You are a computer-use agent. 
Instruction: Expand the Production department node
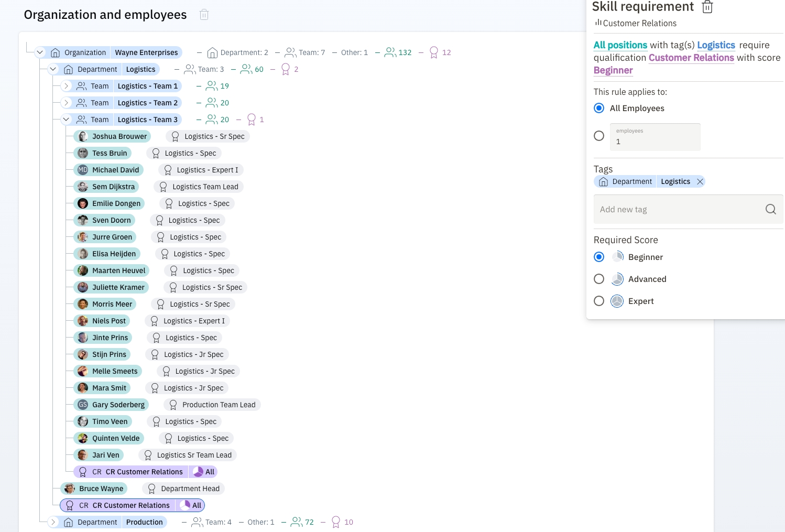pos(53,522)
